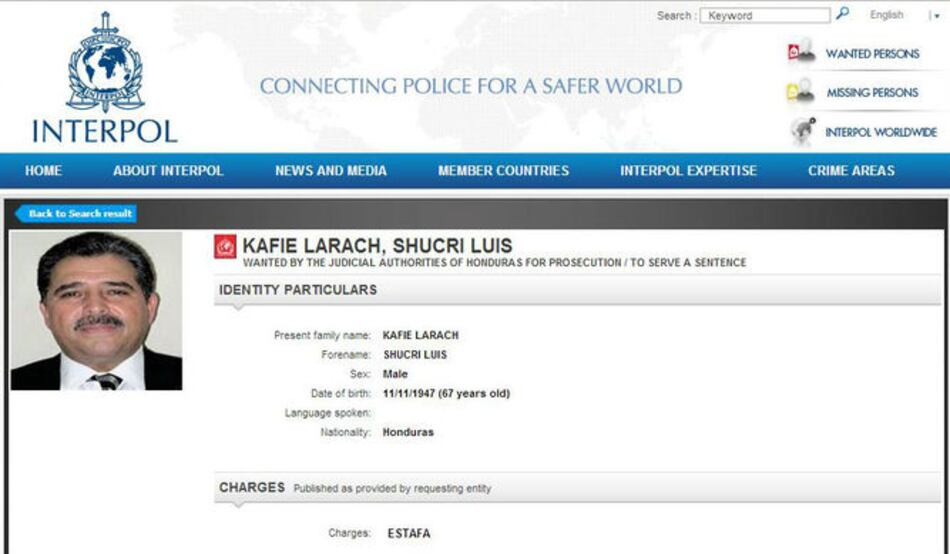The image size is (950, 554).
Task: Open the Missing Persons link
Action: pos(871,93)
